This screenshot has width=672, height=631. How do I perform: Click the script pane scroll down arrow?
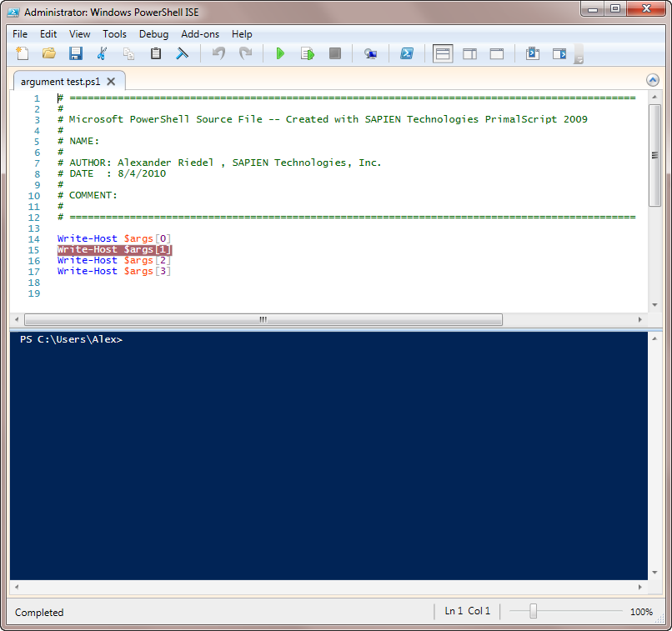pyautogui.click(x=654, y=305)
